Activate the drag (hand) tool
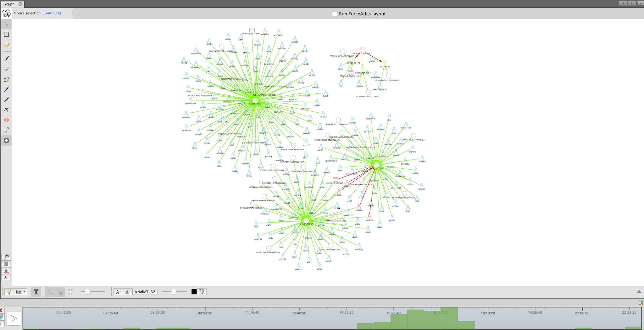 pyautogui.click(x=6, y=45)
